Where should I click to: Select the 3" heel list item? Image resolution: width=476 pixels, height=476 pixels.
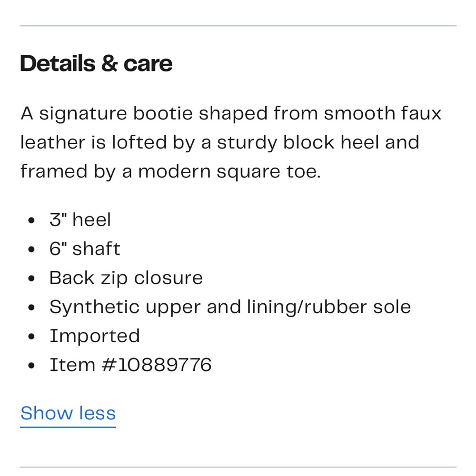[80, 219]
